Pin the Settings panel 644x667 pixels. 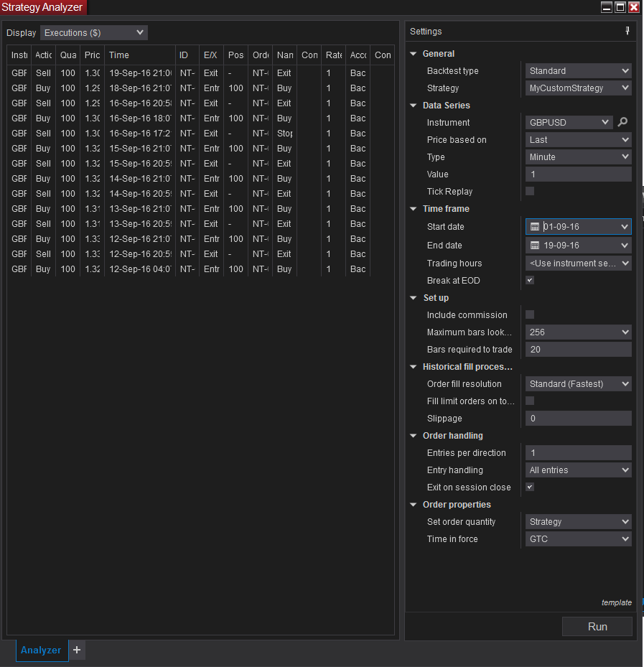pos(627,31)
